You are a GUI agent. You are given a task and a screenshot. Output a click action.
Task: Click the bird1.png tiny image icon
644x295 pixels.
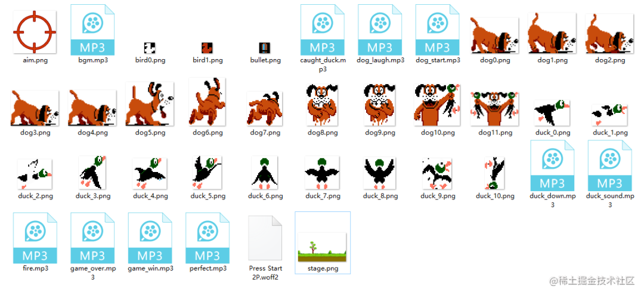click(x=208, y=47)
